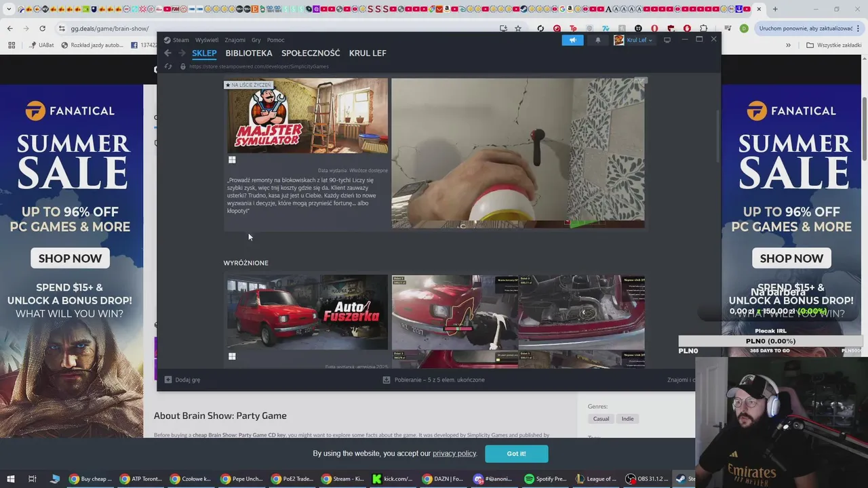Switch to the SPOŁECZNOŚĆ tab
The width and height of the screenshot is (868, 488).
point(311,53)
